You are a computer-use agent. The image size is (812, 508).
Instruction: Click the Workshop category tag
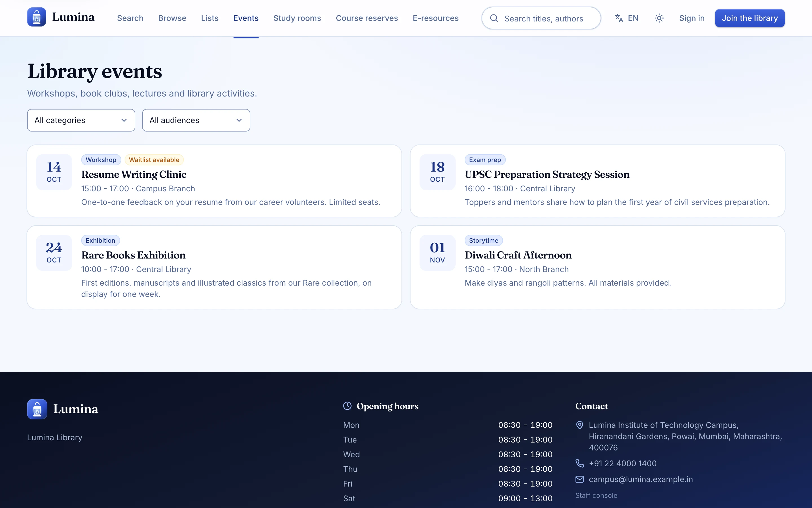pyautogui.click(x=101, y=160)
